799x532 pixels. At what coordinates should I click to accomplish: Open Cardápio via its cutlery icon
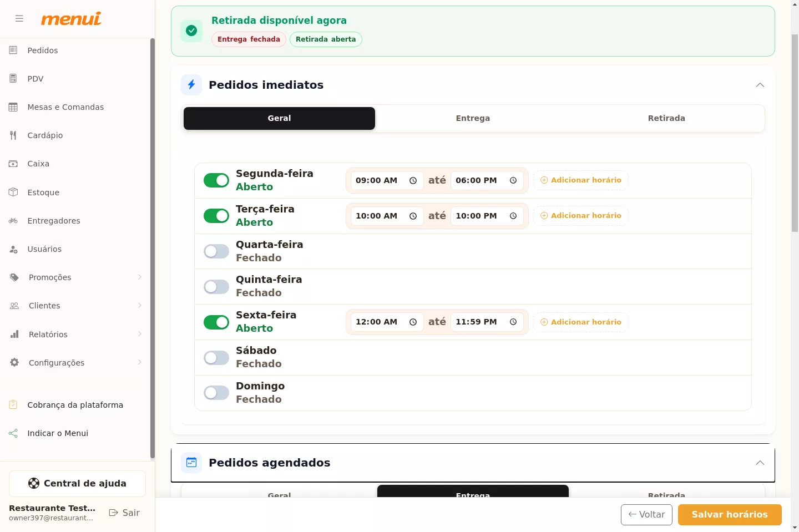[x=13, y=135]
